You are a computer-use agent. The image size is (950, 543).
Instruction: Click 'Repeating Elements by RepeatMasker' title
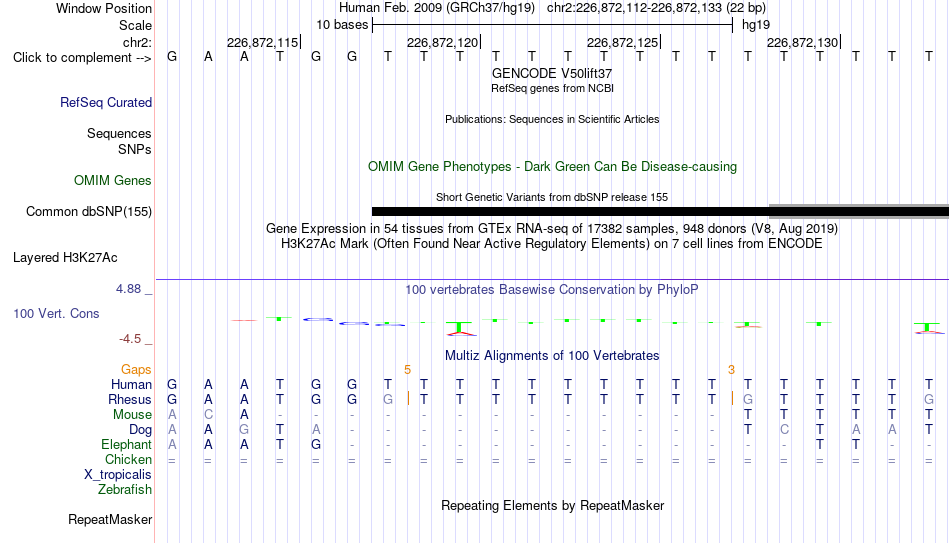(x=552, y=505)
